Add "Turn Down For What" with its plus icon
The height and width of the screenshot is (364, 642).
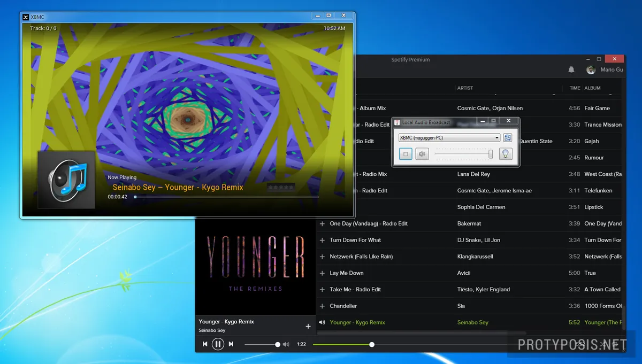[322, 239]
